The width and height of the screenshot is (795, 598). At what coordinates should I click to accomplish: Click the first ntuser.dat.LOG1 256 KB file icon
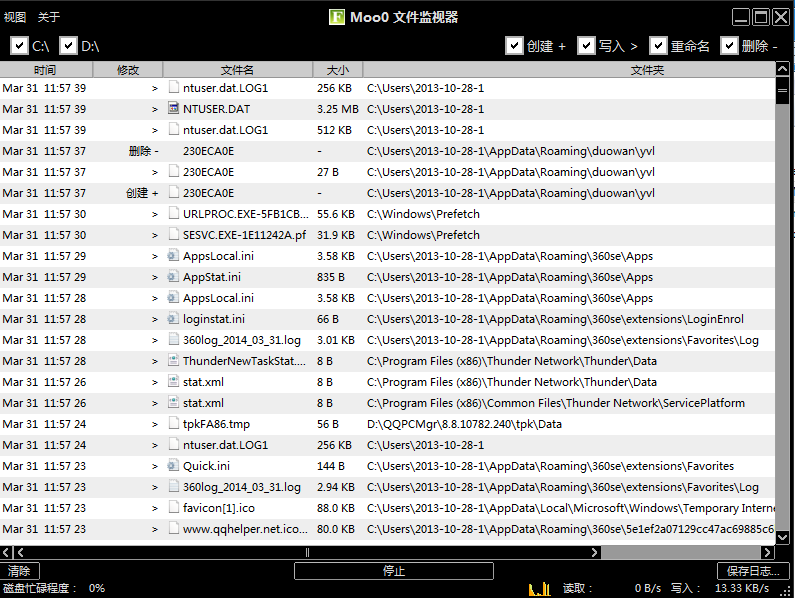[x=174, y=87]
